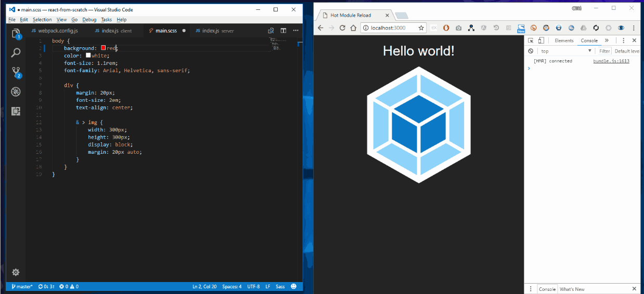Screen dimensions: 644x294
Task: Click Open Changes icon in editor toolbar
Action: tap(271, 31)
